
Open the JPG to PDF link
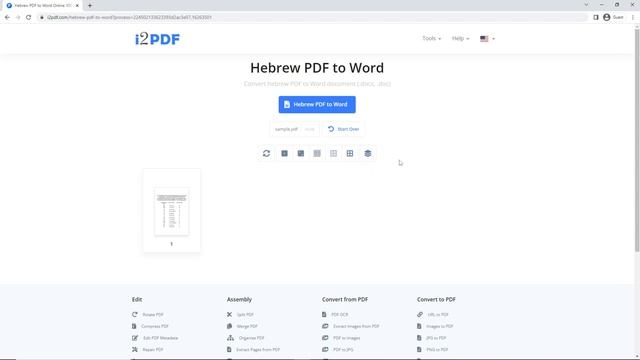[x=436, y=338]
